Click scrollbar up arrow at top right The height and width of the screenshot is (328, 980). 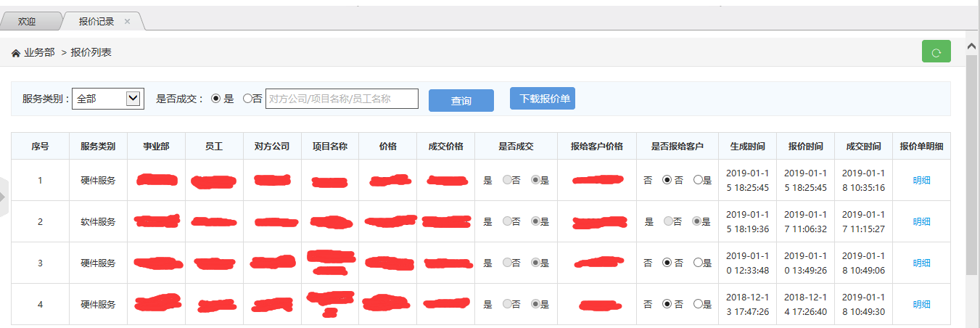pyautogui.click(x=972, y=46)
